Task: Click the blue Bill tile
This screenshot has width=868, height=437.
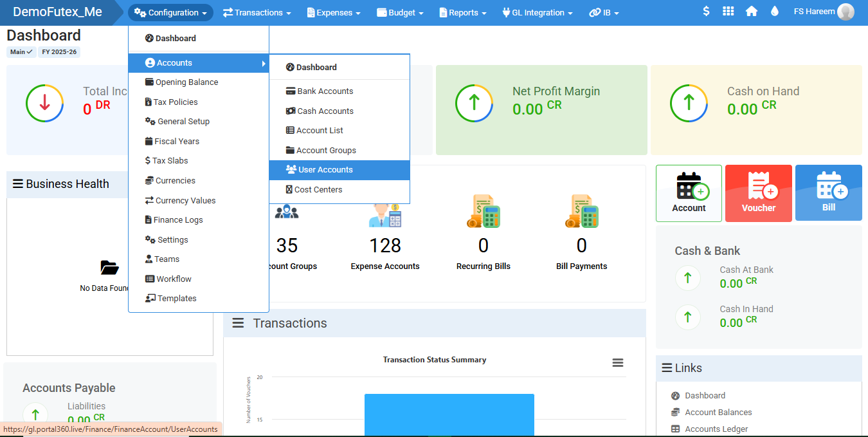Action: 828,193
